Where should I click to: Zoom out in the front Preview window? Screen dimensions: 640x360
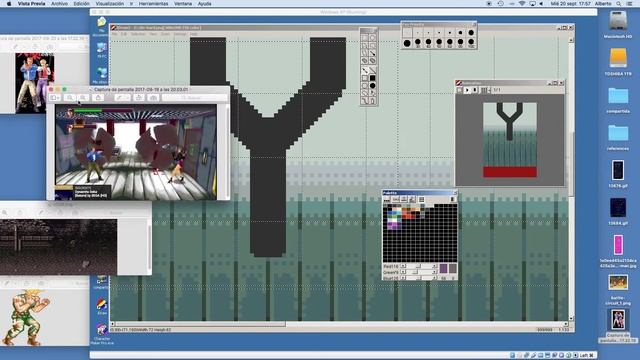pyautogui.click(x=70, y=98)
